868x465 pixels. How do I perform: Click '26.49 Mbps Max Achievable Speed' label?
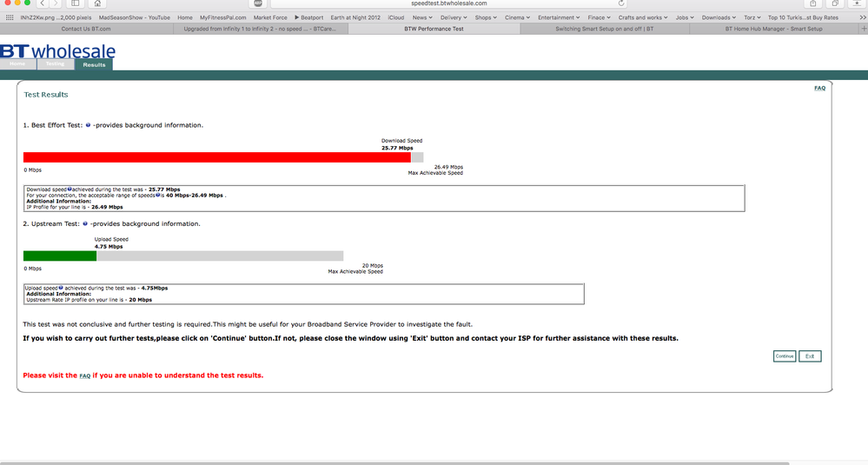pyautogui.click(x=435, y=170)
